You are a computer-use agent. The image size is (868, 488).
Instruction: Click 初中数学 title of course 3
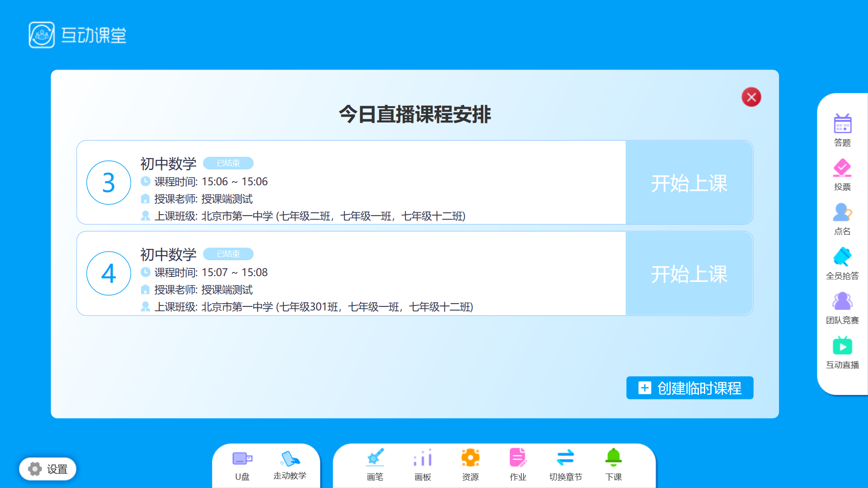tap(168, 164)
